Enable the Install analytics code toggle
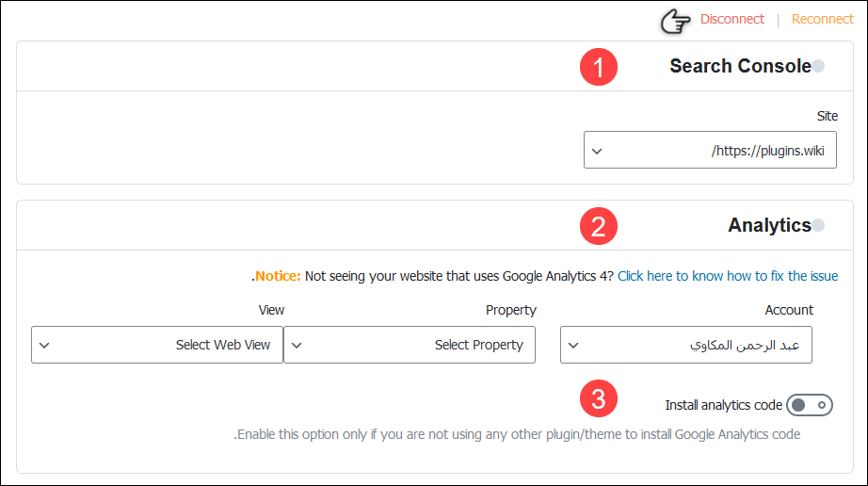This screenshot has height=486, width=868. point(810,405)
